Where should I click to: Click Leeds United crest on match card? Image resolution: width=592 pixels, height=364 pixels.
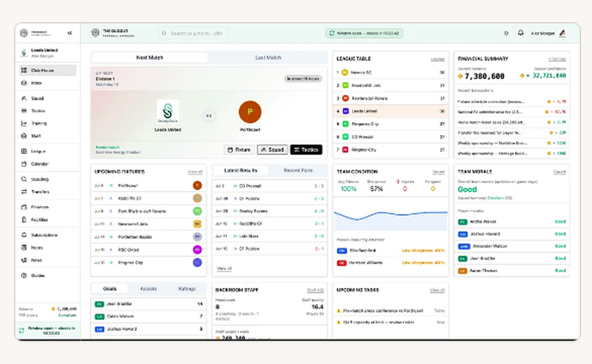tap(167, 112)
